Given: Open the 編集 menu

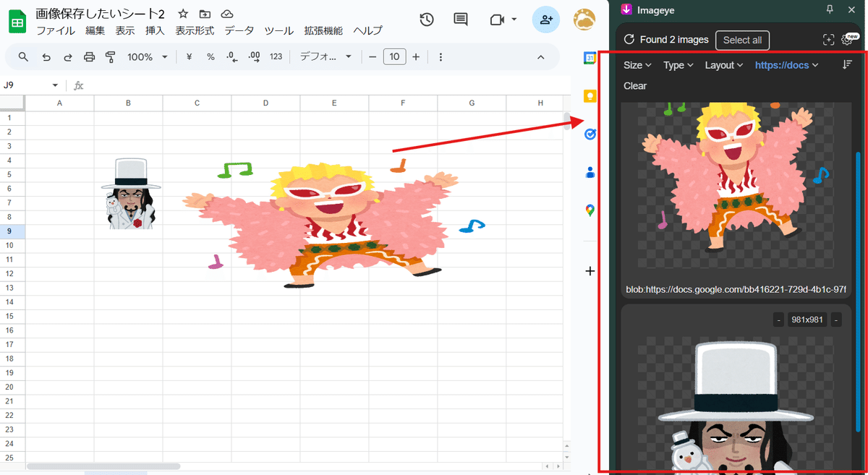Looking at the screenshot, I should pyautogui.click(x=95, y=30).
